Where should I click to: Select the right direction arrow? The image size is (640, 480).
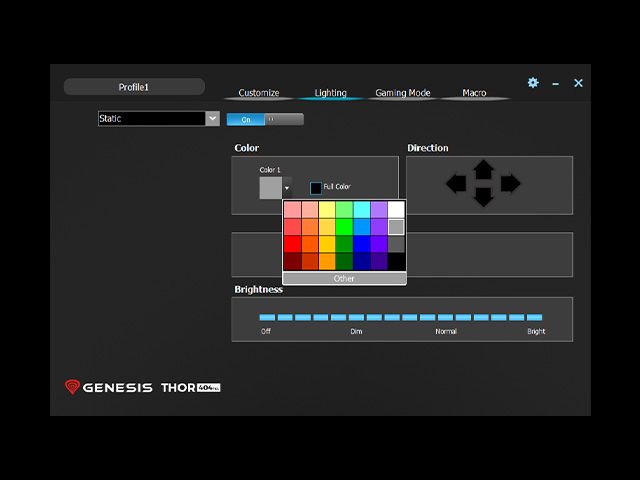[511, 183]
